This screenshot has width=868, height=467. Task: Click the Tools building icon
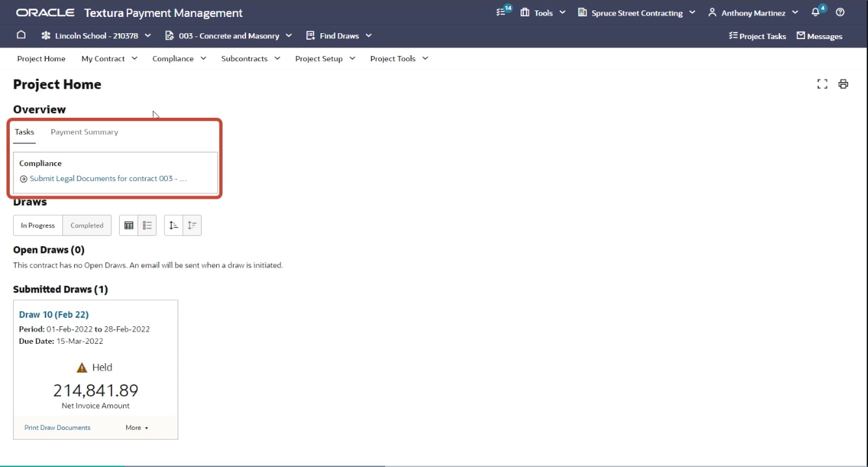[x=524, y=12]
